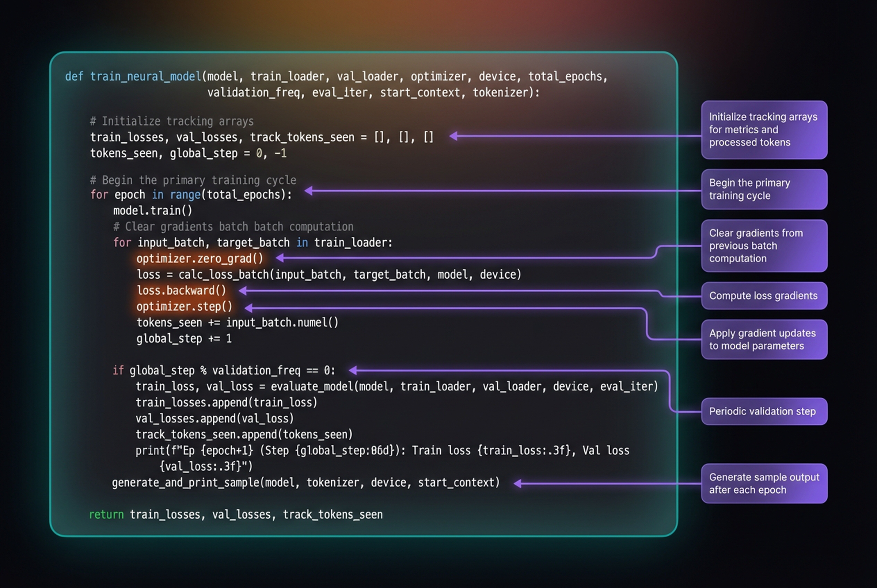Click 'track_tokens_seen.append(tokens_seen)' line
The width and height of the screenshot is (877, 588).
point(244,435)
